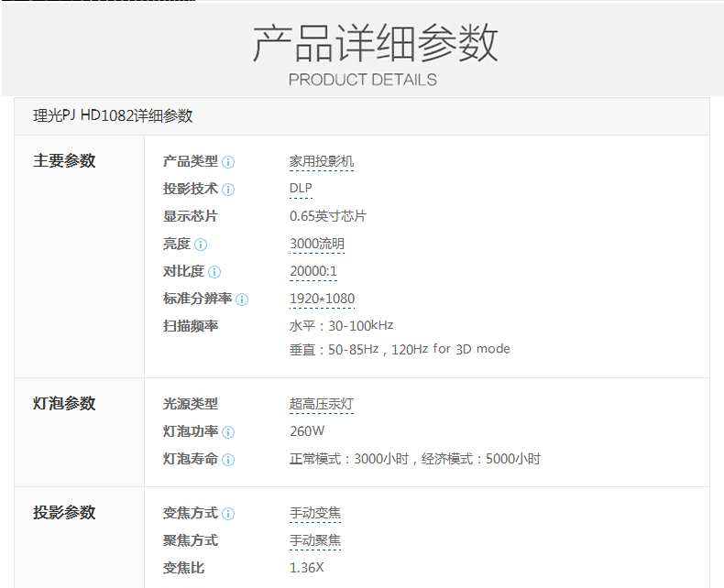724x588 pixels.
Task: Select the 投影参数 section heading
Action: (x=64, y=513)
